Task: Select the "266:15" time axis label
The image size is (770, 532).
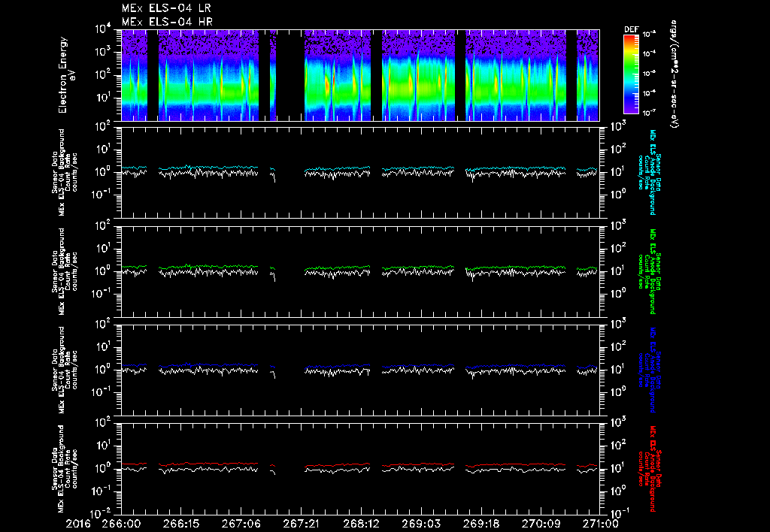Action: 181,524
